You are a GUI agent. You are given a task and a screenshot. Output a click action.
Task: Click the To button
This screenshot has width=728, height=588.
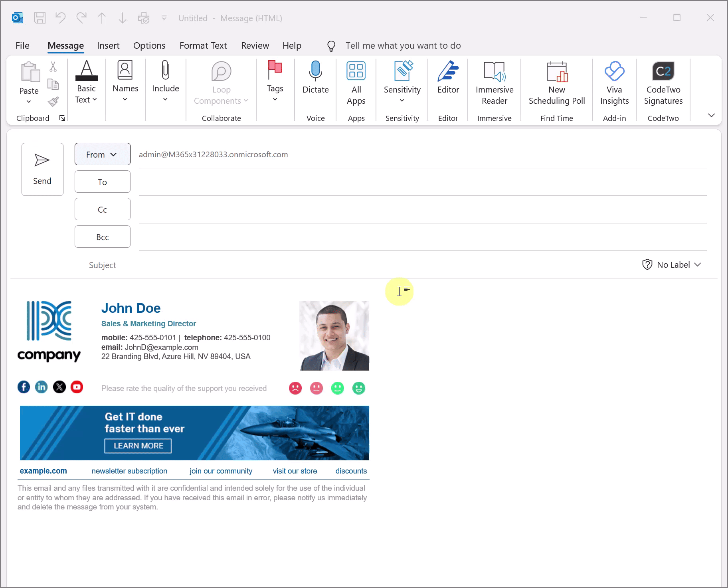pyautogui.click(x=102, y=182)
